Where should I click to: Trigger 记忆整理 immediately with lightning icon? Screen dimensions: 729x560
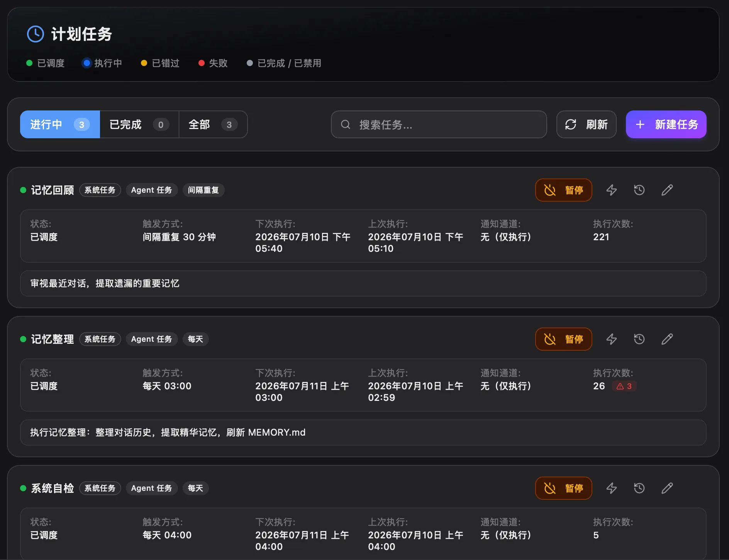[x=612, y=339]
